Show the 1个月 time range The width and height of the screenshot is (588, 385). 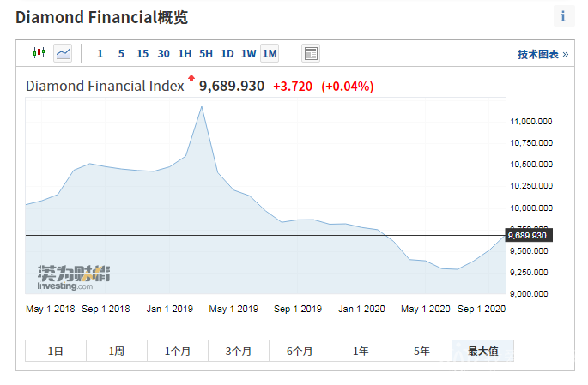(x=177, y=351)
